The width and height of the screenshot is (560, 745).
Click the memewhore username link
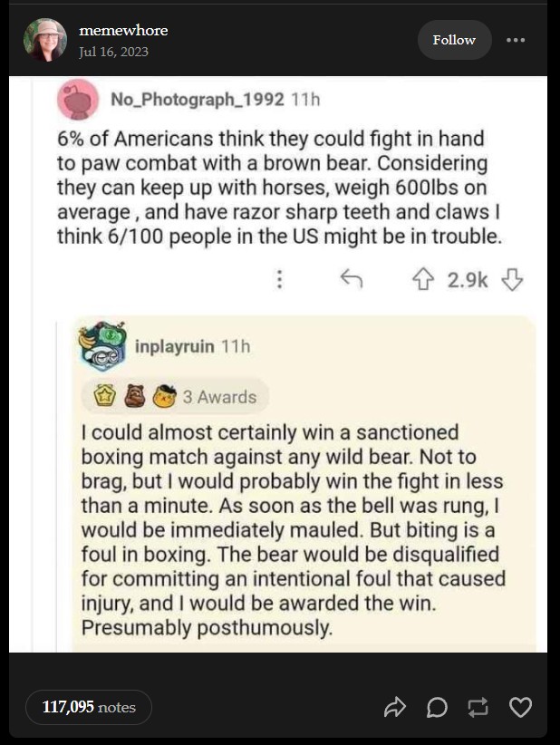tap(123, 31)
